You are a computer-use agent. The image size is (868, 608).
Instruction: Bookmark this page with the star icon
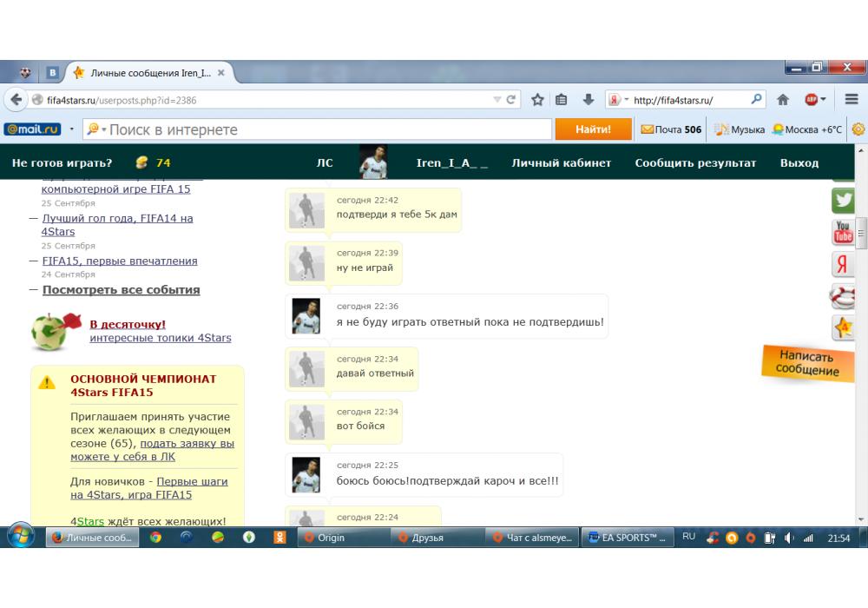(538, 100)
